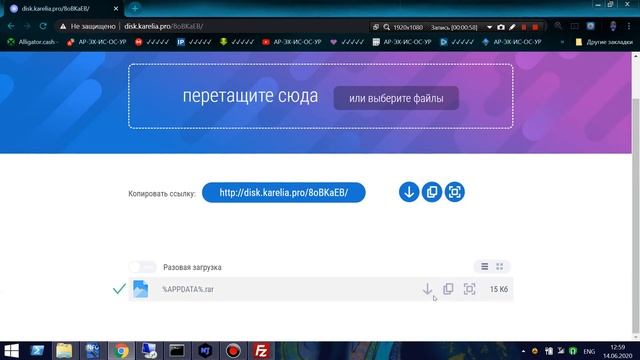Viewport: 640px width, 360px height.
Task: Download the %APPDATA%.rar file
Action: click(x=427, y=289)
